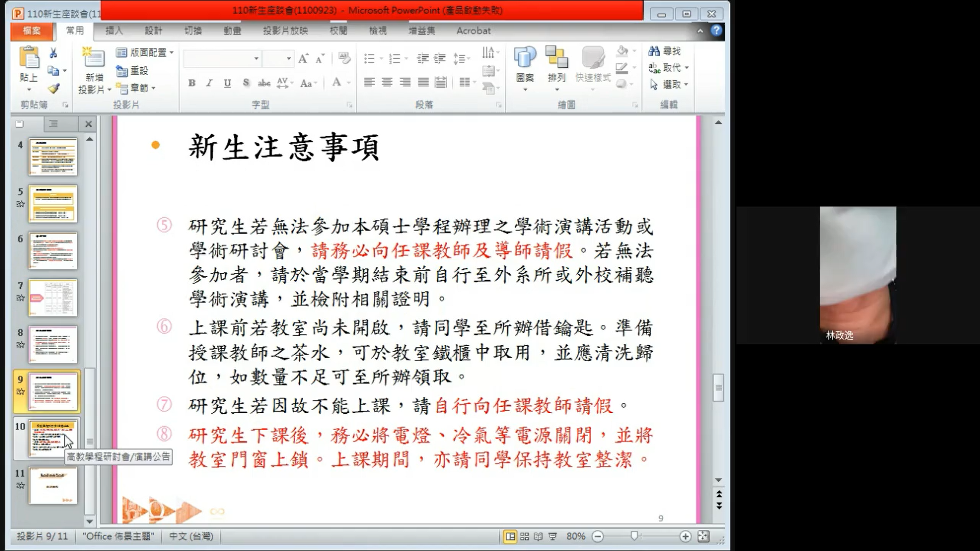Click Fit slide to window icon
The width and height of the screenshot is (980, 551).
click(703, 536)
